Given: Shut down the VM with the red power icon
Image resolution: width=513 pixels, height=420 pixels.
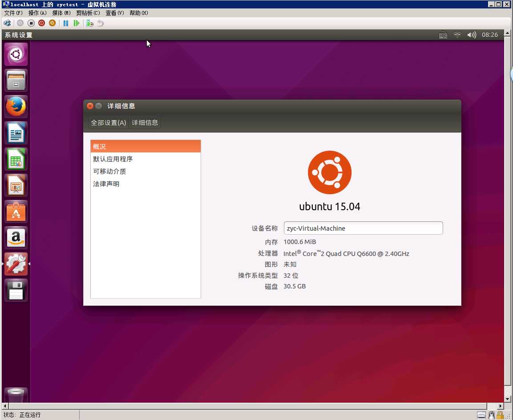Looking at the screenshot, I should tap(41, 23).
